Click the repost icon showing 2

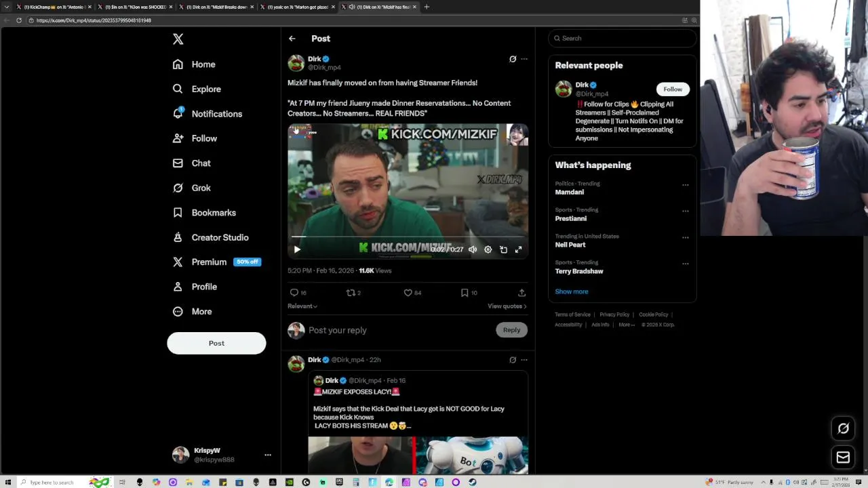point(351,293)
